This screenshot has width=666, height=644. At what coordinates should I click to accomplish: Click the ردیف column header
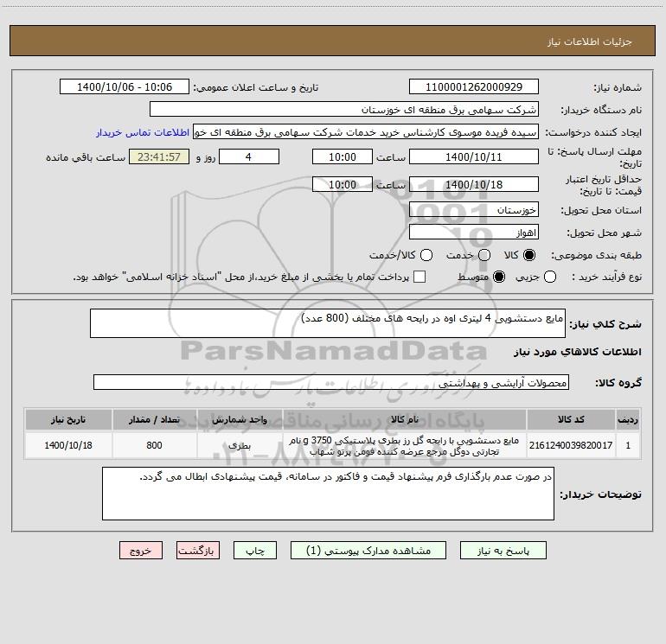(x=628, y=419)
